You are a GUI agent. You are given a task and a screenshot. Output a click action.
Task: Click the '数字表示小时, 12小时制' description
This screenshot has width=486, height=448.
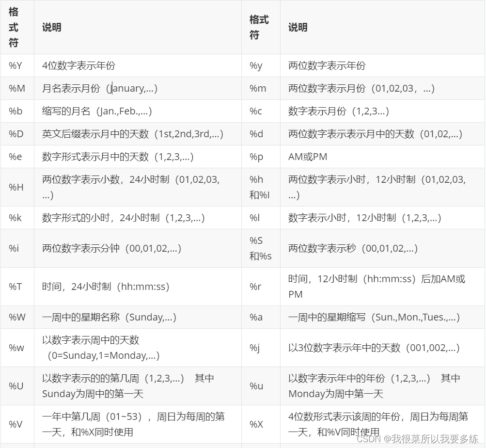coord(365,218)
